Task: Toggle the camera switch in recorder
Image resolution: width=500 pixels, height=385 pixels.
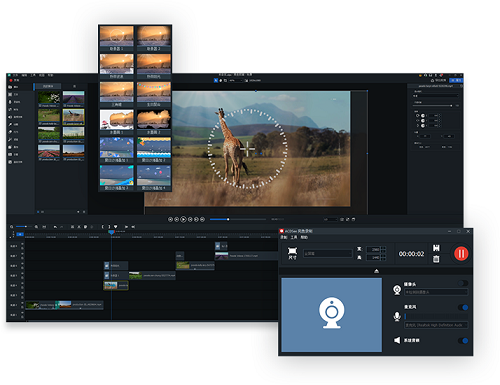Action: [463, 283]
